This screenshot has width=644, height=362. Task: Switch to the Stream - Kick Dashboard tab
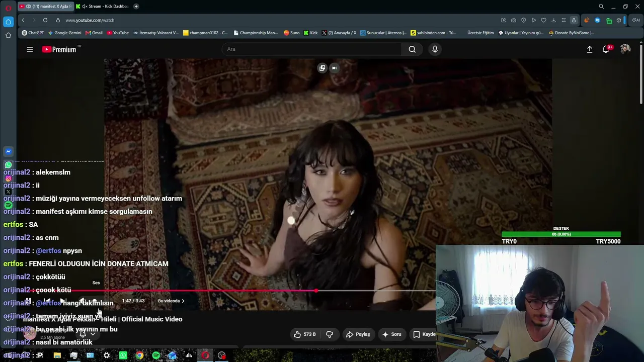coord(102,6)
